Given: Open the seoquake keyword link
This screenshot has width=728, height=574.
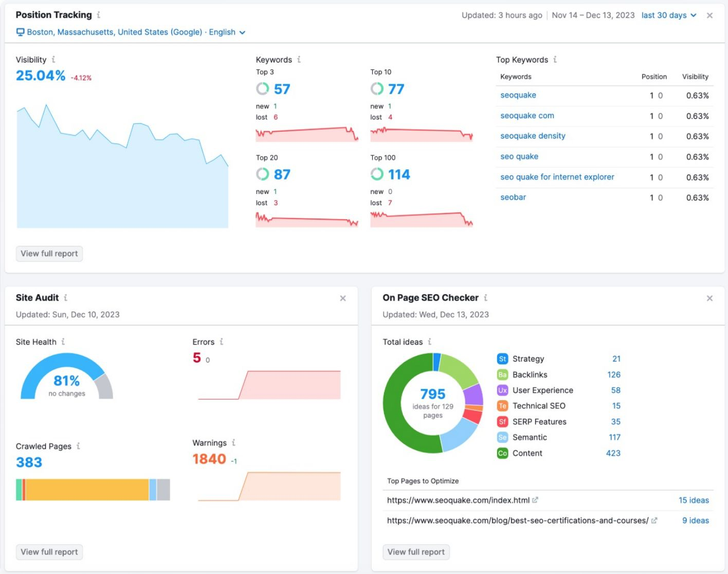Looking at the screenshot, I should [518, 95].
